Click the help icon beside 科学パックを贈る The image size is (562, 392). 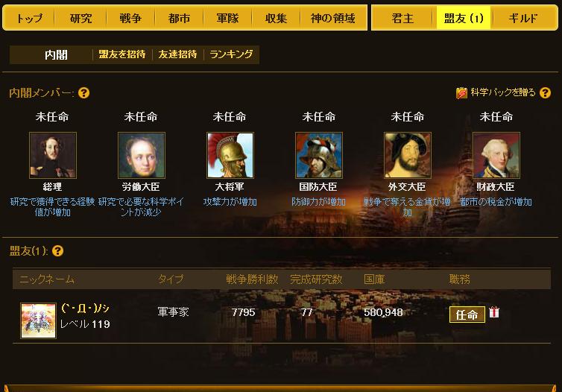545,93
